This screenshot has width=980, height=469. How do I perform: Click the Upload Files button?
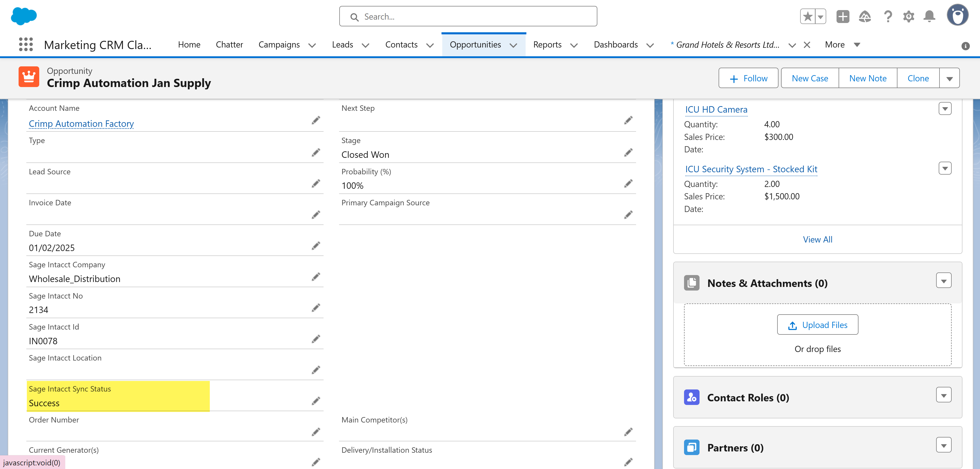[x=817, y=325]
